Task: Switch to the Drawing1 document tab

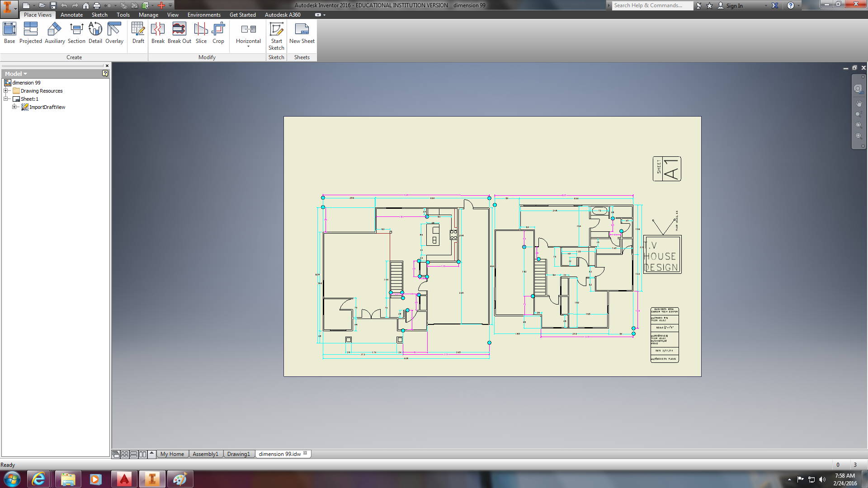Action: point(238,454)
